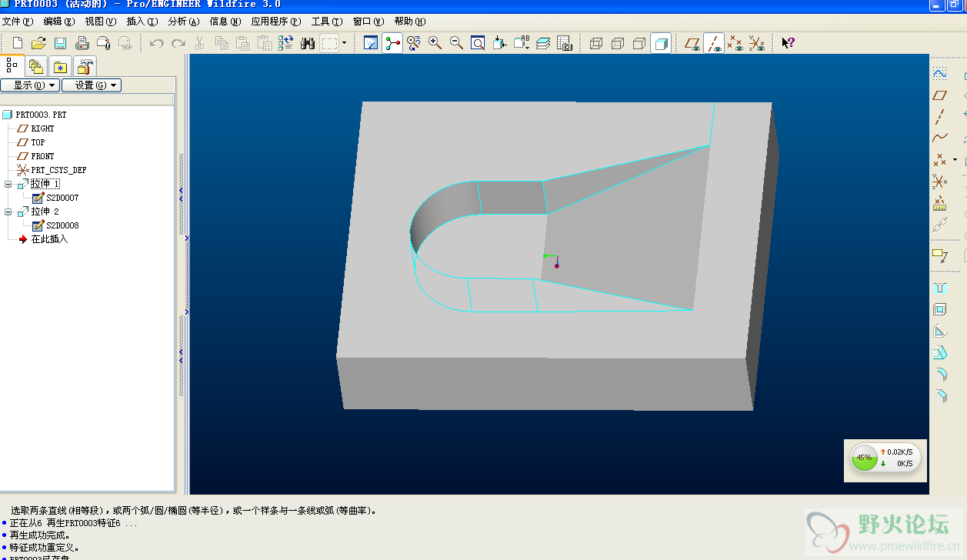Open the selection filter box dropdown arrow
Image resolution: width=967 pixels, height=560 pixels.
344,43
